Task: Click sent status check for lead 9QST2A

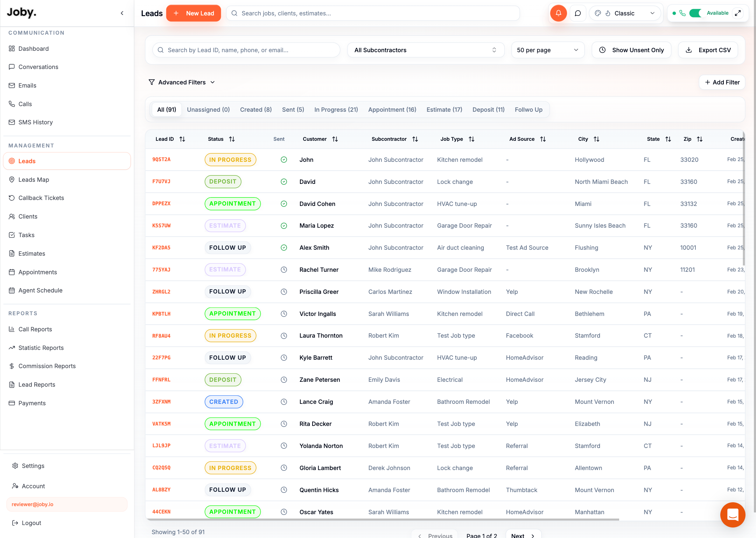Action: tap(284, 160)
